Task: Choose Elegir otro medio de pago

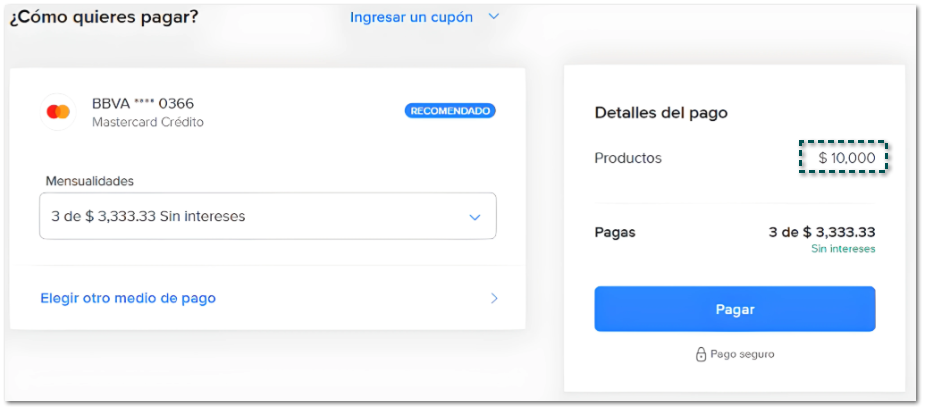Action: pyautogui.click(x=128, y=298)
